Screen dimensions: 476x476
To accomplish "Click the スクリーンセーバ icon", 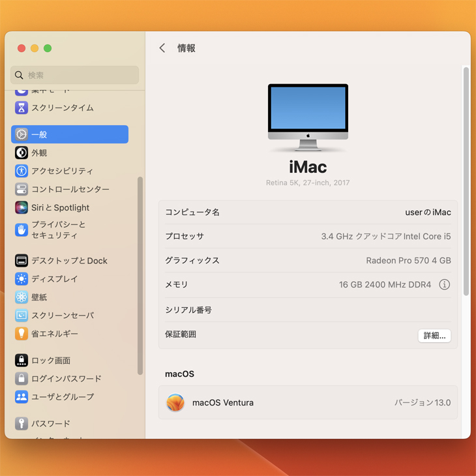I will (22, 316).
